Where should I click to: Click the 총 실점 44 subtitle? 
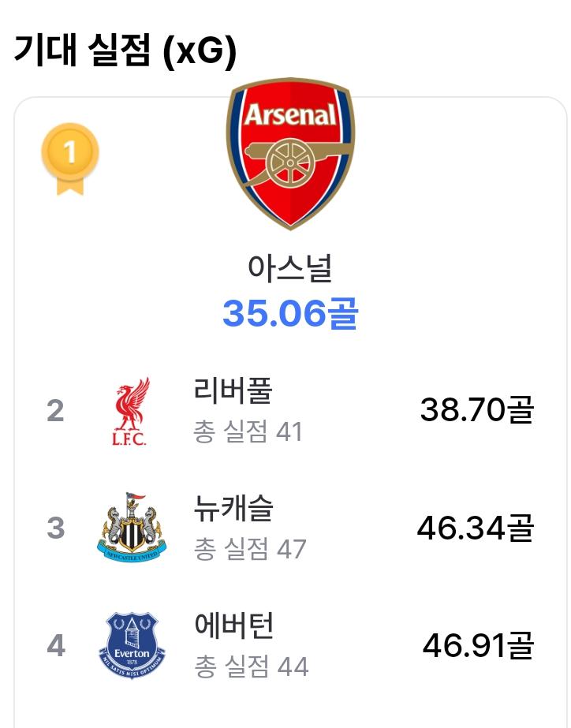pyautogui.click(x=251, y=666)
